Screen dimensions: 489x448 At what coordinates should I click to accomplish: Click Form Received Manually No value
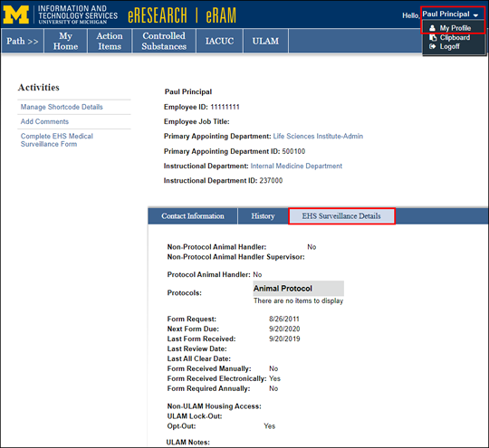click(273, 368)
